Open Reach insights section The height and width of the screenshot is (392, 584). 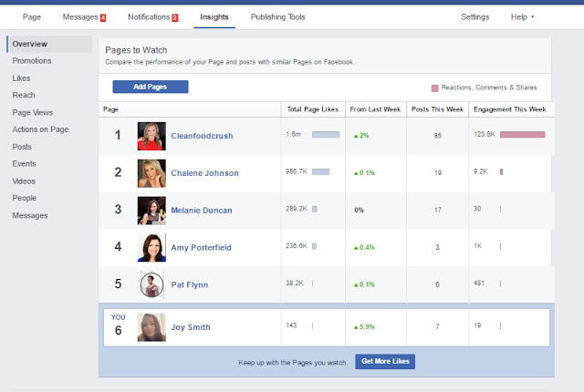coord(24,95)
